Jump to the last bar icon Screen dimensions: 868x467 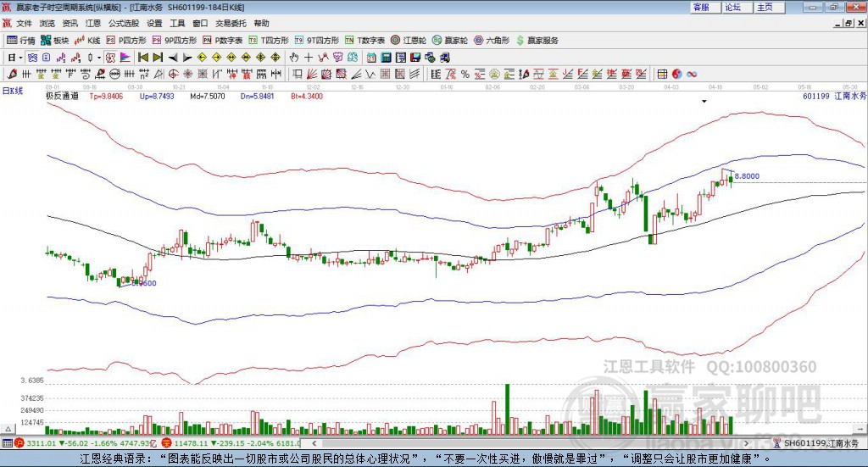158,58
